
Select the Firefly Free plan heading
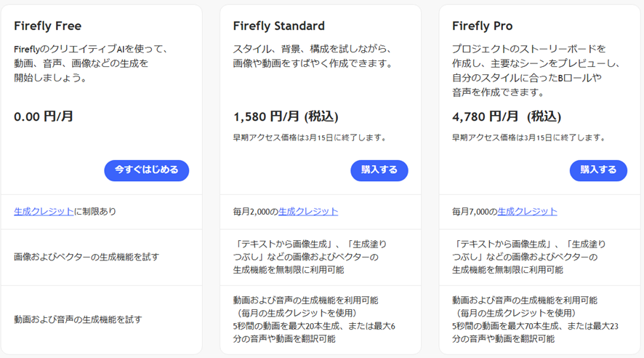[47, 26]
